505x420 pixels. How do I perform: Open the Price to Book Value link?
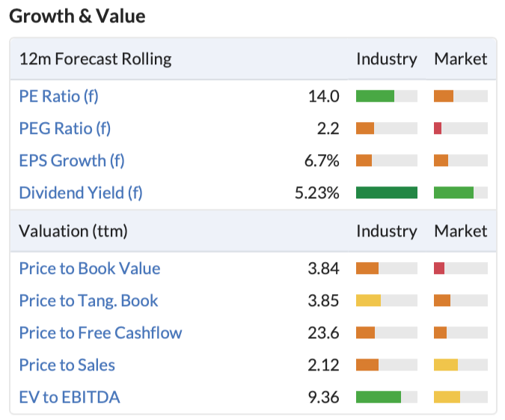90,268
